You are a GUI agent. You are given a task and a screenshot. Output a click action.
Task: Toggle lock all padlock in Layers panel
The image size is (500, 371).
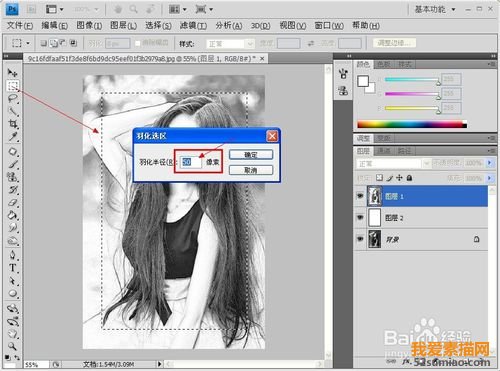coord(409,178)
